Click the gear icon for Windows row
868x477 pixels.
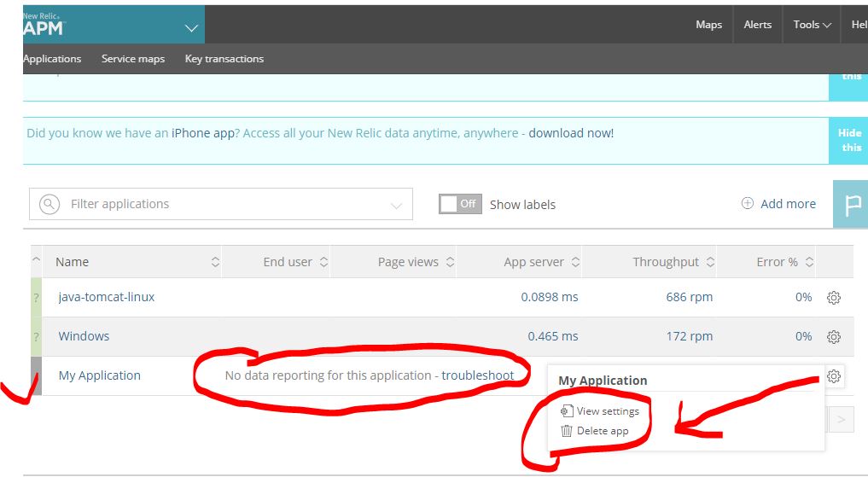coord(834,337)
